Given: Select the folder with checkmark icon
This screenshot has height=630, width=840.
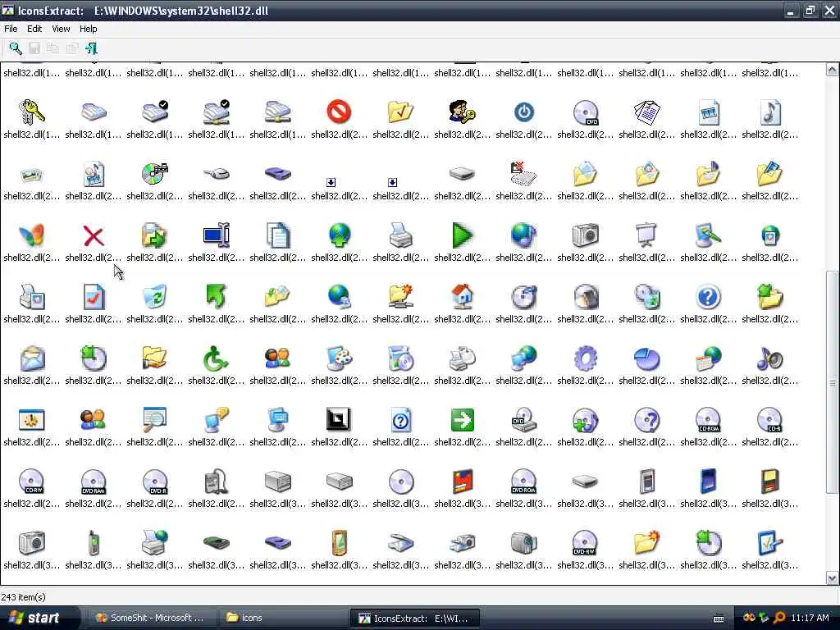Looking at the screenshot, I should coord(400,112).
